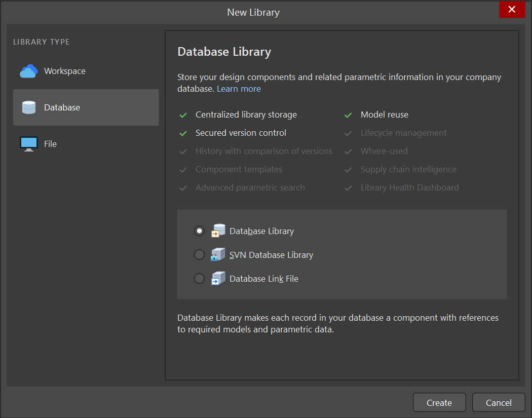The image size is (532, 418).
Task: Select the Database Library radio button
Action: coord(200,231)
